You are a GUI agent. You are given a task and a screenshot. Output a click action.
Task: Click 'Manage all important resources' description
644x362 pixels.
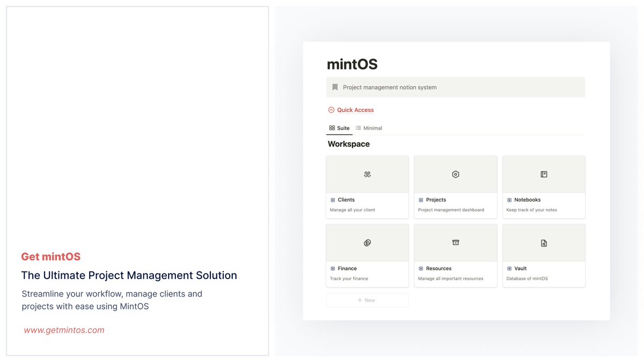click(x=451, y=279)
